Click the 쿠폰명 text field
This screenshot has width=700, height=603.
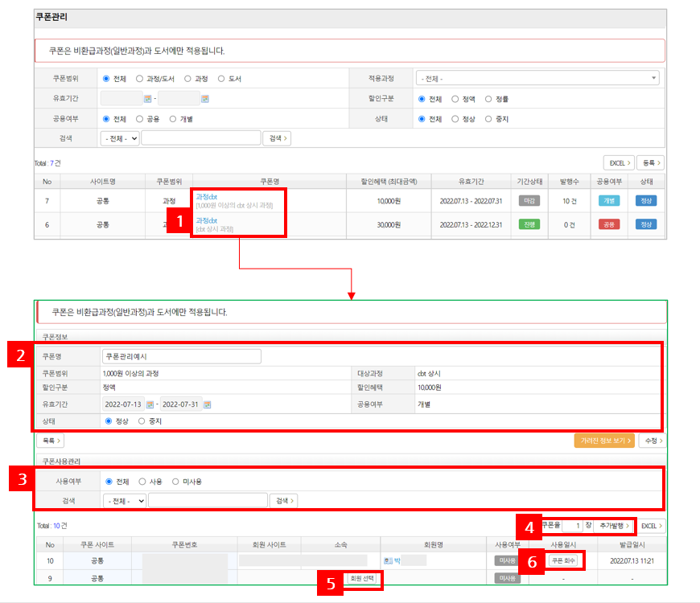click(182, 357)
